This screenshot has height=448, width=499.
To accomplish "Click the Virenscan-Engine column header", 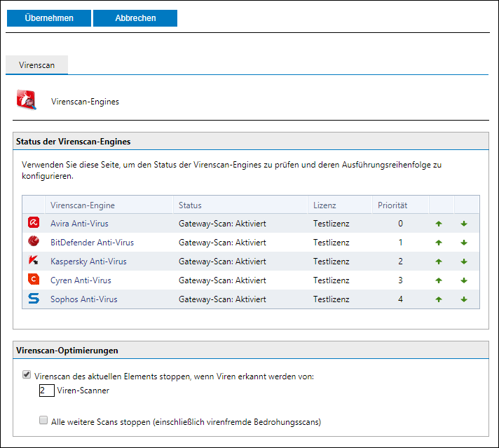I will point(109,205).
